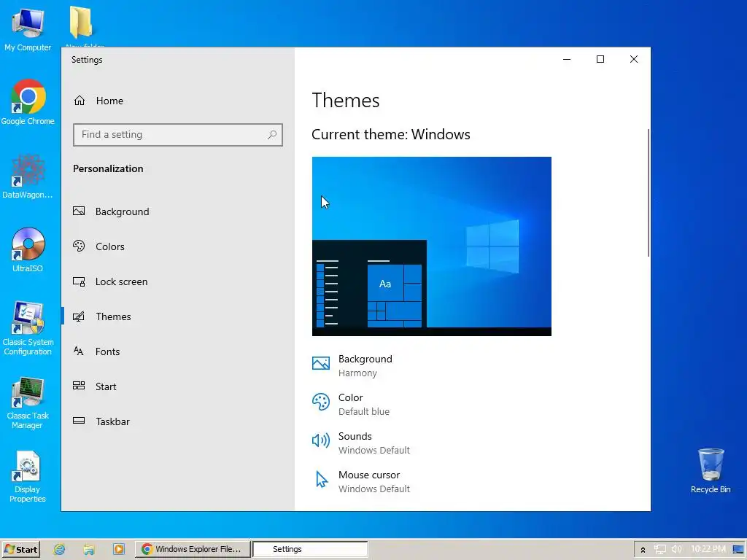Viewport: 747px width, 560px height.
Task: Click the Settings window scrollbar
Action: 649,192
